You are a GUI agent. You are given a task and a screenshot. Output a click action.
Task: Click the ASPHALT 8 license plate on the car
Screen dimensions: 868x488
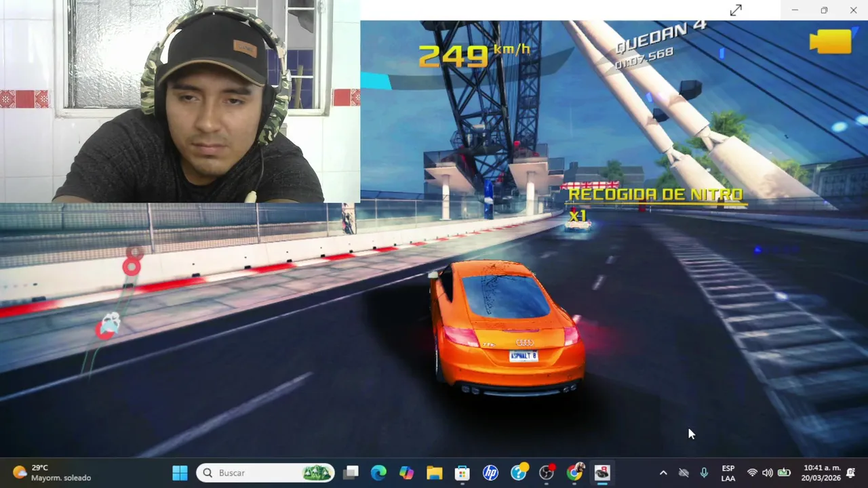click(524, 356)
